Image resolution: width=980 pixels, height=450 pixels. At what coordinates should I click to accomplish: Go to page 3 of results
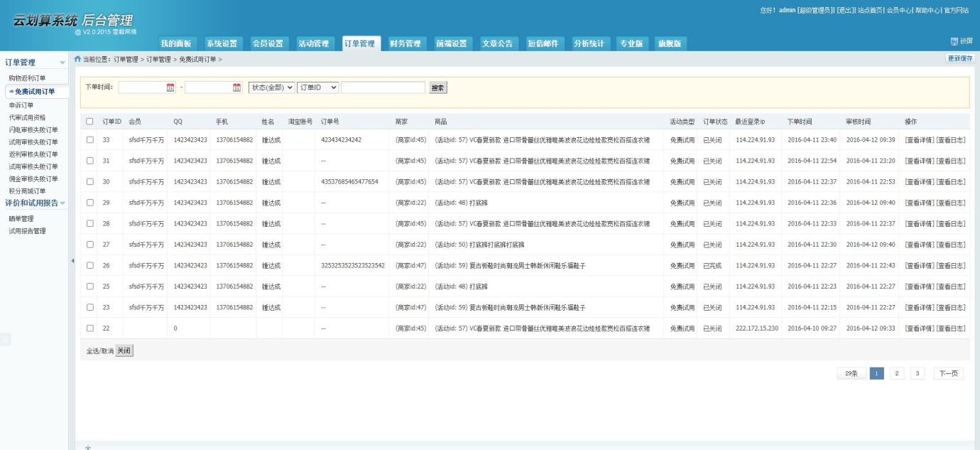[x=918, y=373]
